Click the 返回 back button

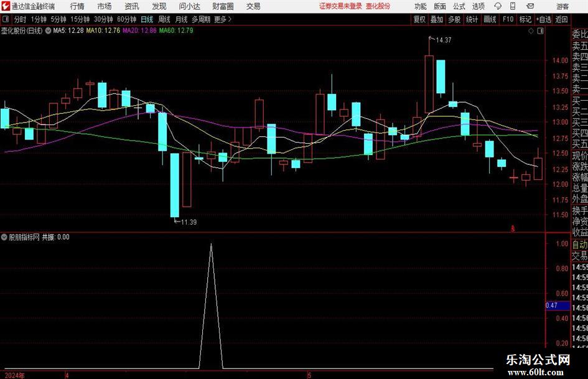pos(561,19)
